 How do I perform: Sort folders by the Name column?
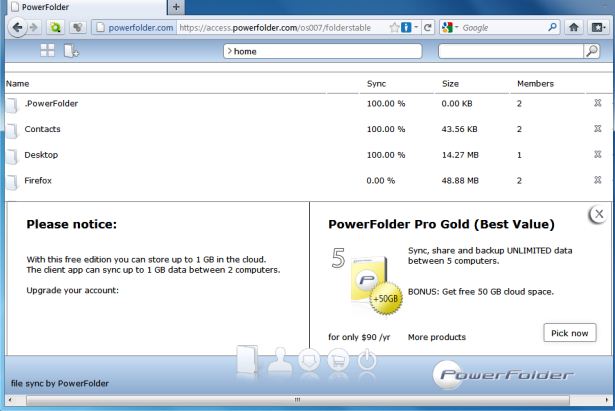coord(17,84)
